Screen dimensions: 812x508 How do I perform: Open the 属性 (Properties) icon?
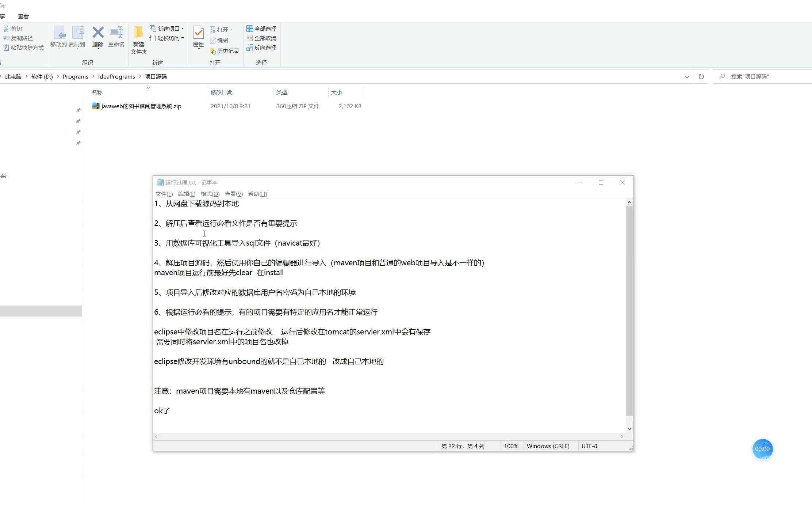point(198,37)
